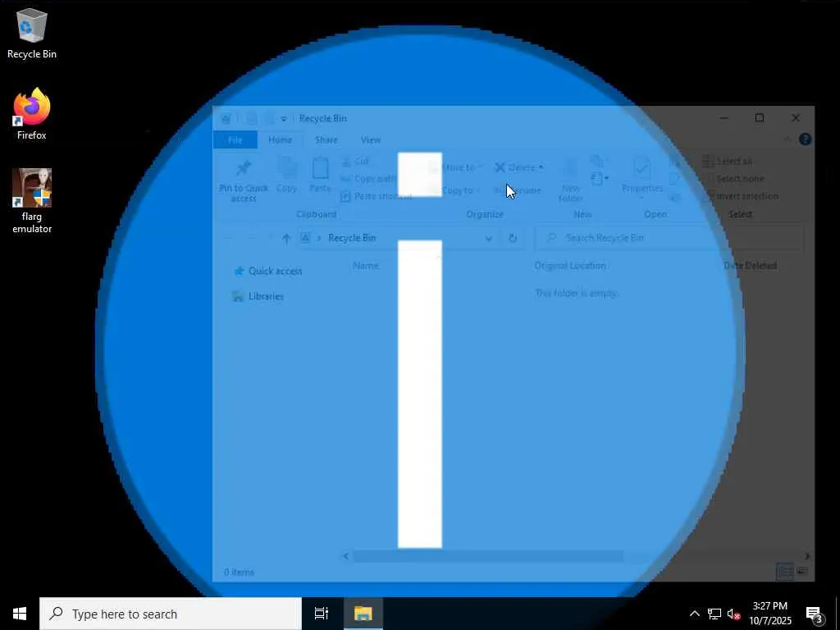
Task: Click Invert selection in the ribbon
Action: (741, 196)
